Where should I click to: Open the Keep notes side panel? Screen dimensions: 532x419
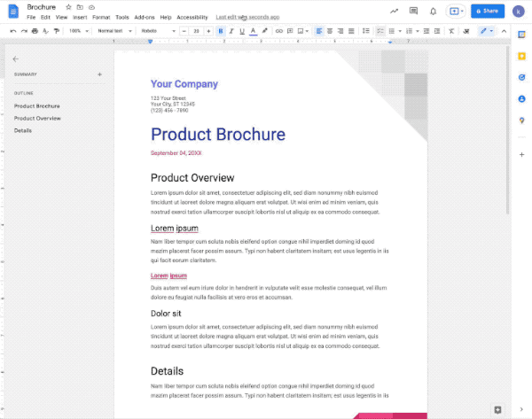(x=522, y=57)
